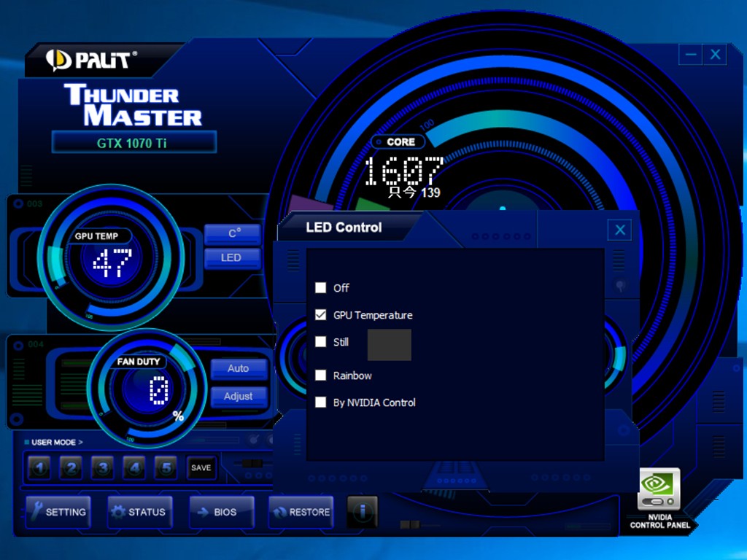Click the GPU TEMP gauge label
The width and height of the screenshot is (747, 560).
point(96,236)
